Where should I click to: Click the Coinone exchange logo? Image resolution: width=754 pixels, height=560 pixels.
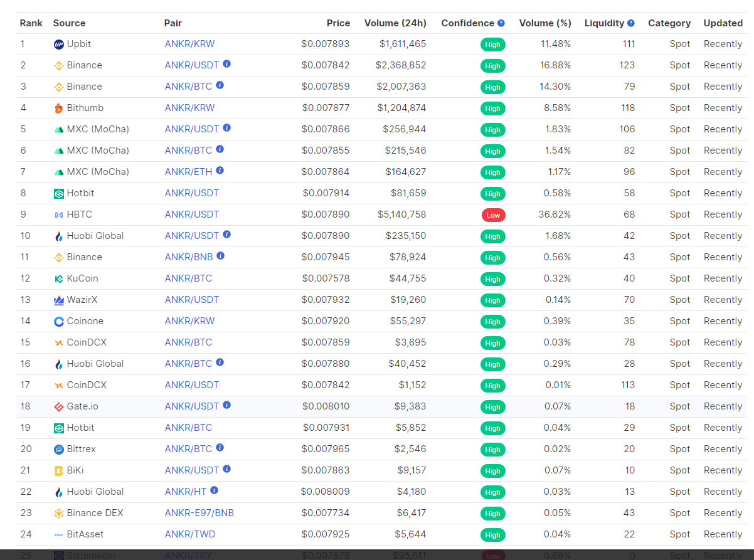[59, 322]
